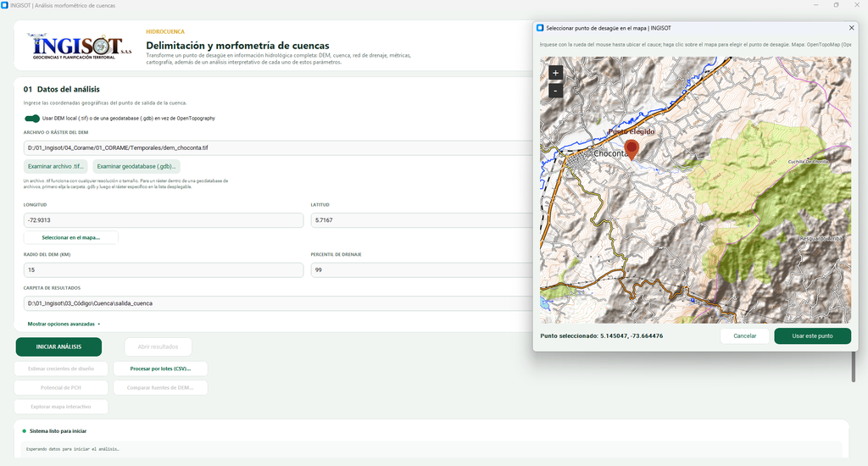Zoom out of the map with minus button
This screenshot has height=466, width=868.
(x=555, y=90)
